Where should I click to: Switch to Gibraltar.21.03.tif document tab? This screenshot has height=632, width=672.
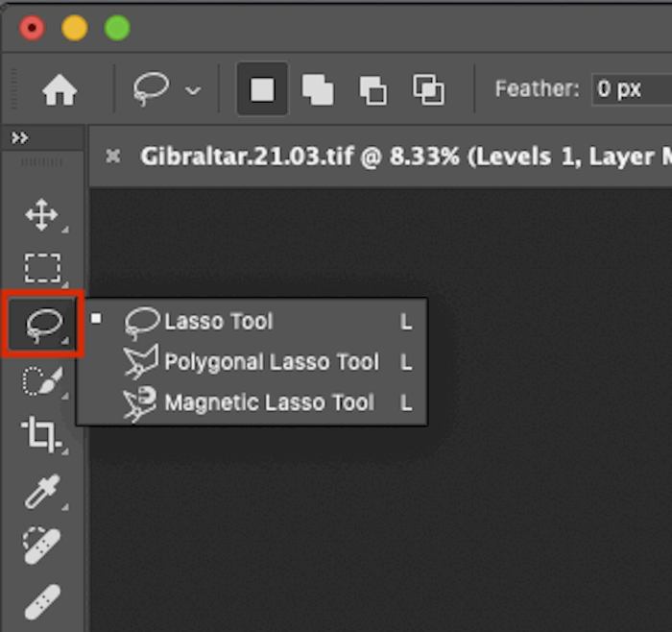click(384, 156)
